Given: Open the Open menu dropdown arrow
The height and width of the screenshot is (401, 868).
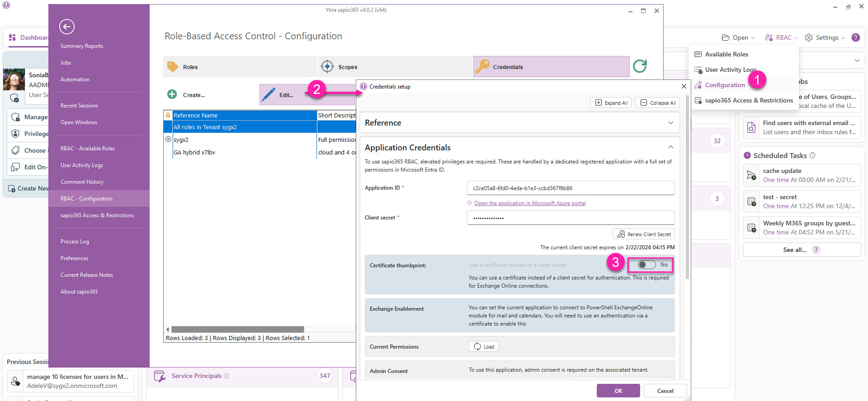Looking at the screenshot, I should coord(753,38).
